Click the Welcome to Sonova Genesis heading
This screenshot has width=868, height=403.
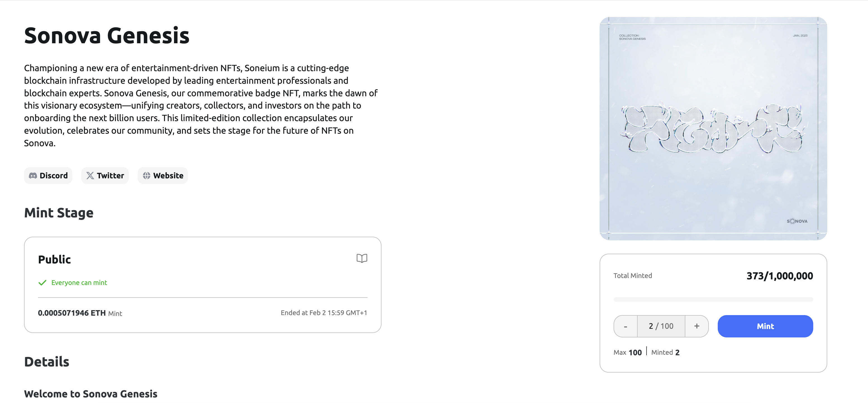91,394
